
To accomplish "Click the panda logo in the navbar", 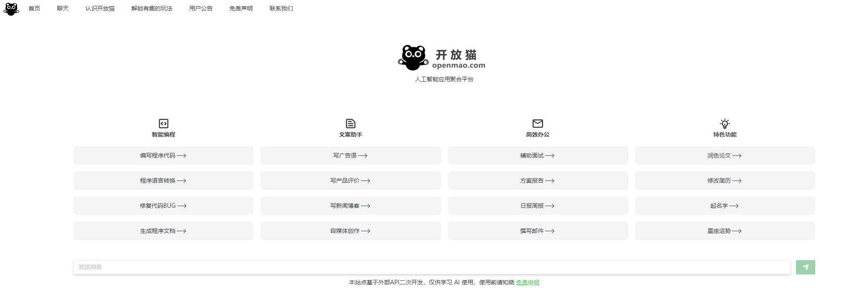I will click(11, 9).
